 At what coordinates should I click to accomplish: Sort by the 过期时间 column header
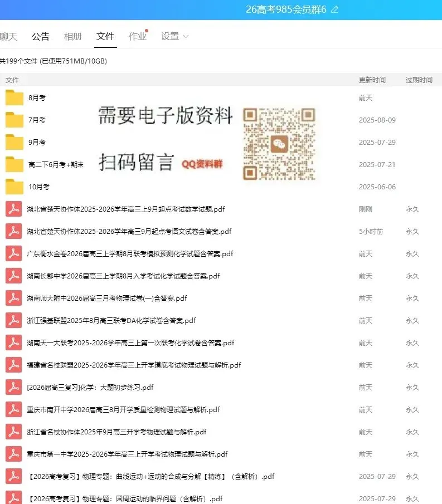pos(419,80)
